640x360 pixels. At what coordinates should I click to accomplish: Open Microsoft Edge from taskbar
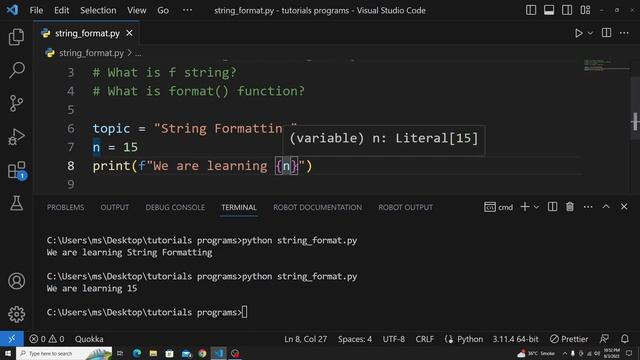click(137, 353)
